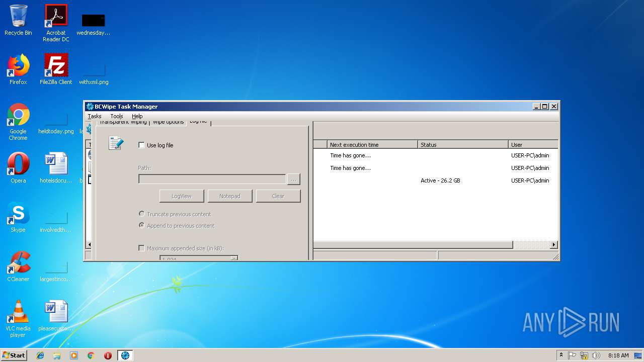The height and width of the screenshot is (362, 644).
Task: Select the Log file tab
Action: tap(198, 122)
